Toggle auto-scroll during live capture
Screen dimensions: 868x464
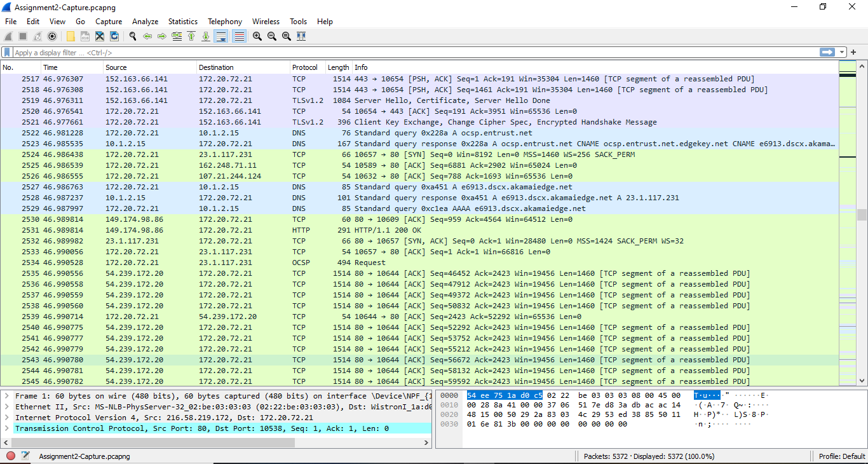[x=221, y=36]
